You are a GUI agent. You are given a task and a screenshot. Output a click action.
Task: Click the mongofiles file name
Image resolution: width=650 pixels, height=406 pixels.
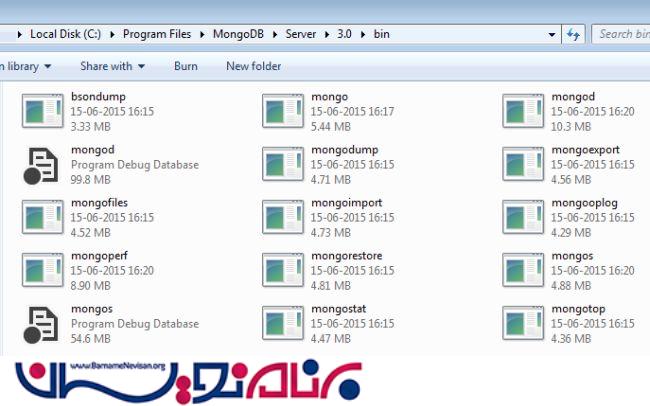pyautogui.click(x=99, y=203)
